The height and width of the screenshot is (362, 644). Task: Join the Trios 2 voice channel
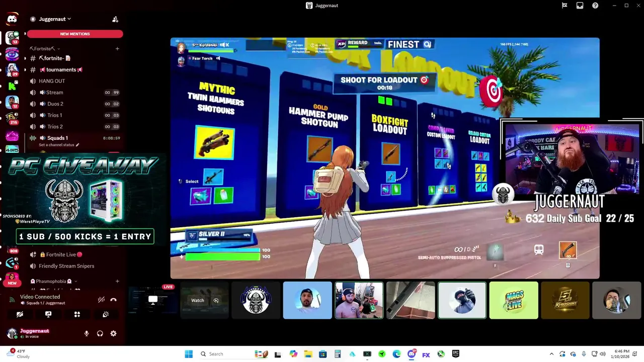(74, 127)
